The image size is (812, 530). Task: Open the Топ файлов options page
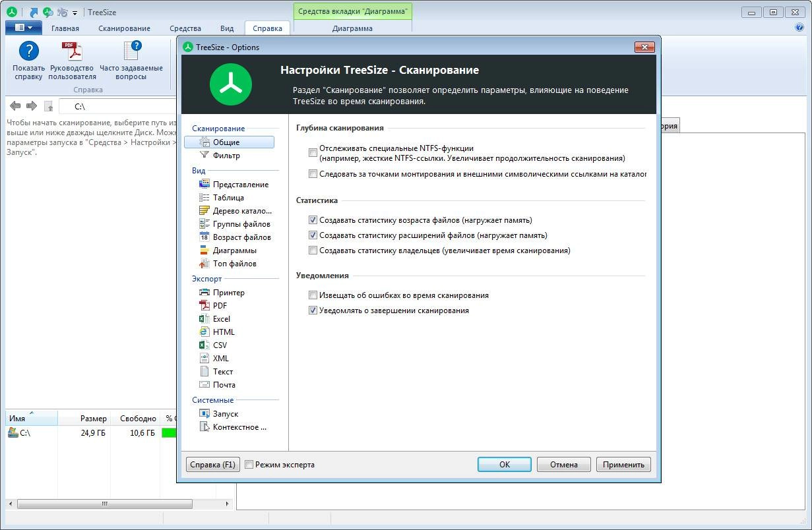tap(229, 264)
